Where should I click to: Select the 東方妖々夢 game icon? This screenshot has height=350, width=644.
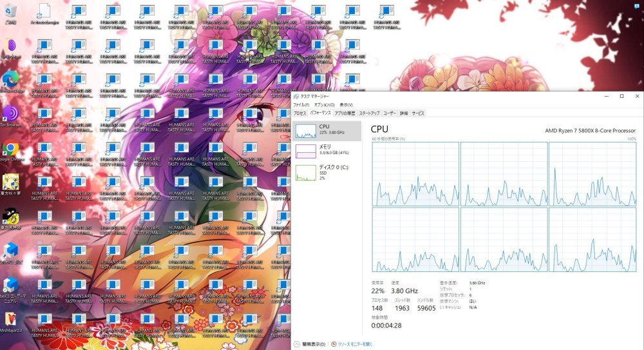point(11,184)
